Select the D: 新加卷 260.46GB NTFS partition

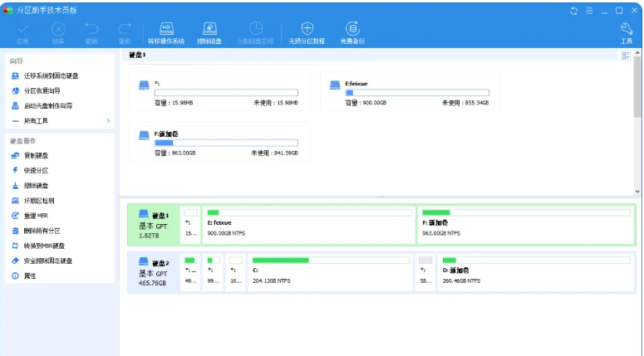pos(537,272)
